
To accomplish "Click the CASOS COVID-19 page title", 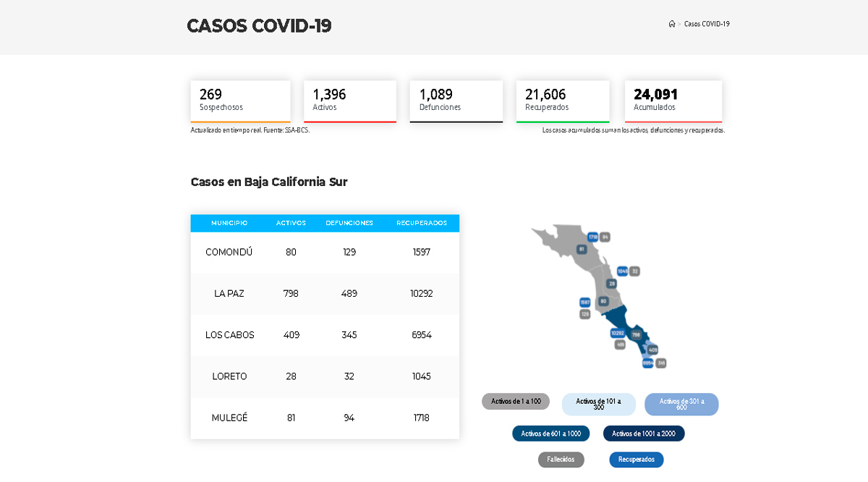I will pos(259,26).
